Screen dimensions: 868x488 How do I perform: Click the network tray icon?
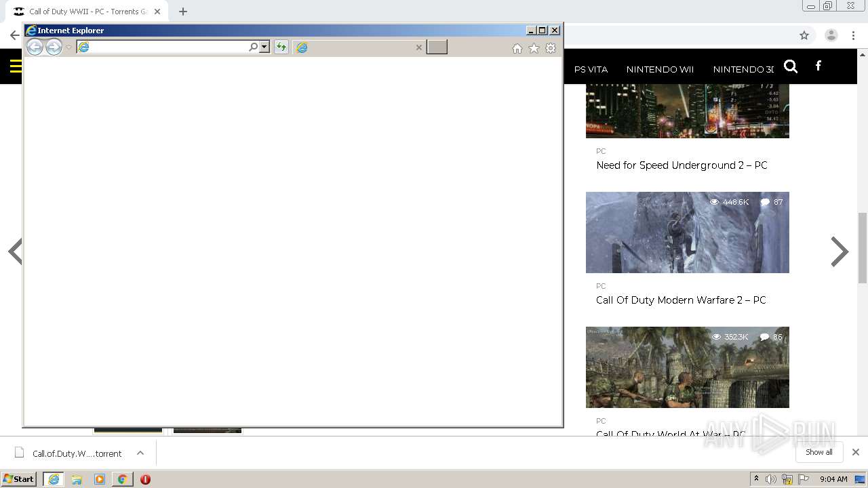pos(787,479)
